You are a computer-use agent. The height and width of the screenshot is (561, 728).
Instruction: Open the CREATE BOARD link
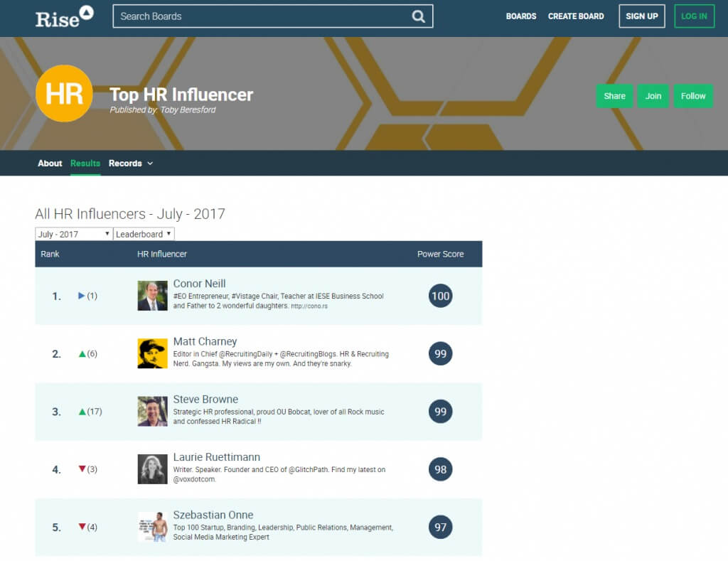pyautogui.click(x=576, y=16)
